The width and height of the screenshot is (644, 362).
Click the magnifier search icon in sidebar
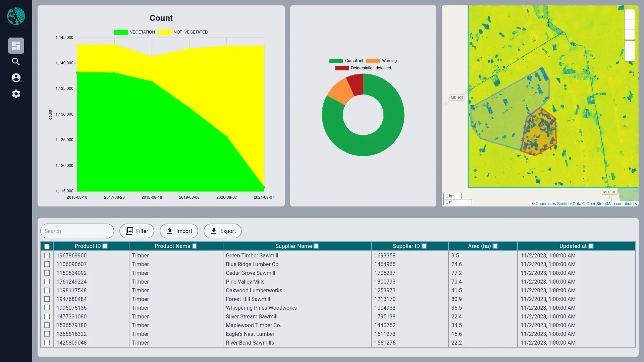16,62
